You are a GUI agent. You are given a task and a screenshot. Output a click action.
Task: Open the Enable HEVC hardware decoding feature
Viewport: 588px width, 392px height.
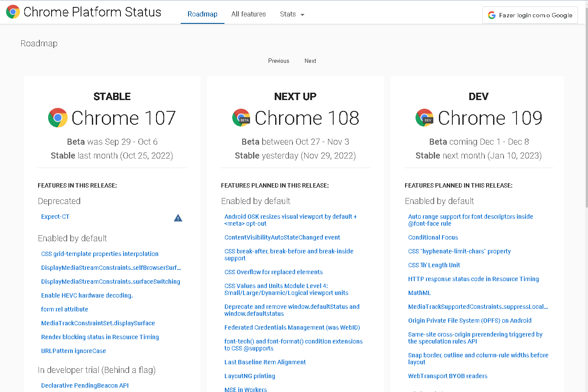87,295
